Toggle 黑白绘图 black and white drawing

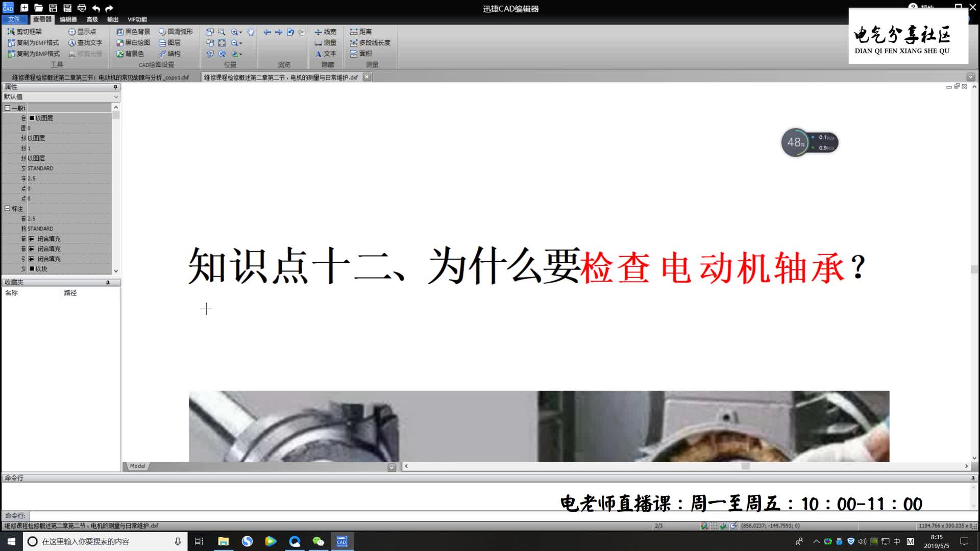[x=133, y=43]
